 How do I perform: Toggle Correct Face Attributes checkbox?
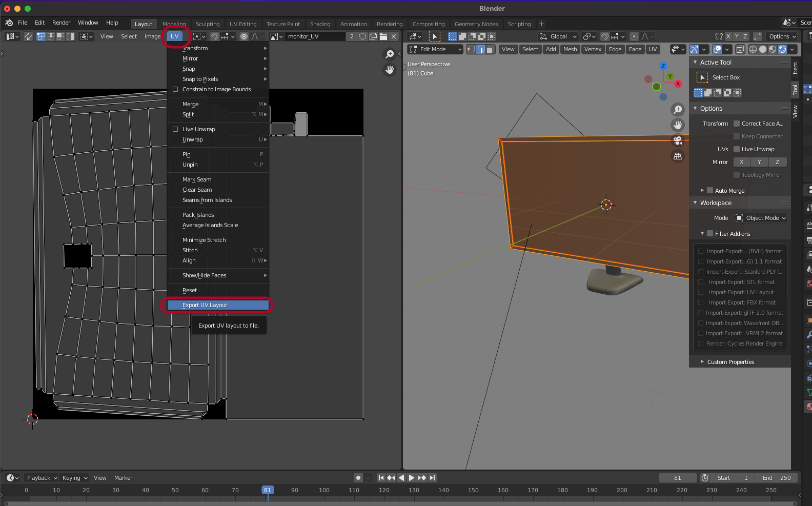click(x=737, y=124)
